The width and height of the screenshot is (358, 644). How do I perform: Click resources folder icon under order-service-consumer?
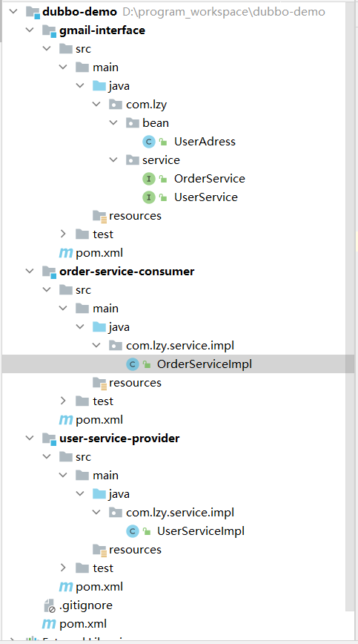point(99,383)
